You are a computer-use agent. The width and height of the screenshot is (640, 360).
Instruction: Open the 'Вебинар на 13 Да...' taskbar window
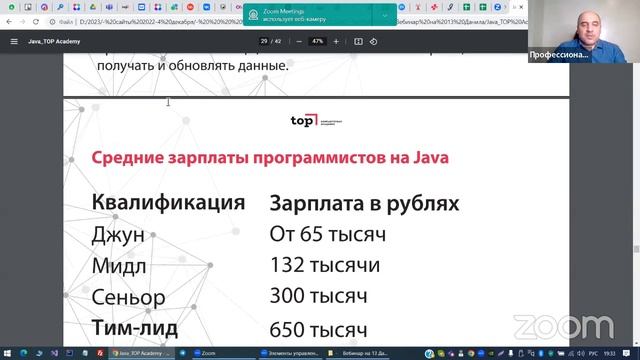click(358, 353)
